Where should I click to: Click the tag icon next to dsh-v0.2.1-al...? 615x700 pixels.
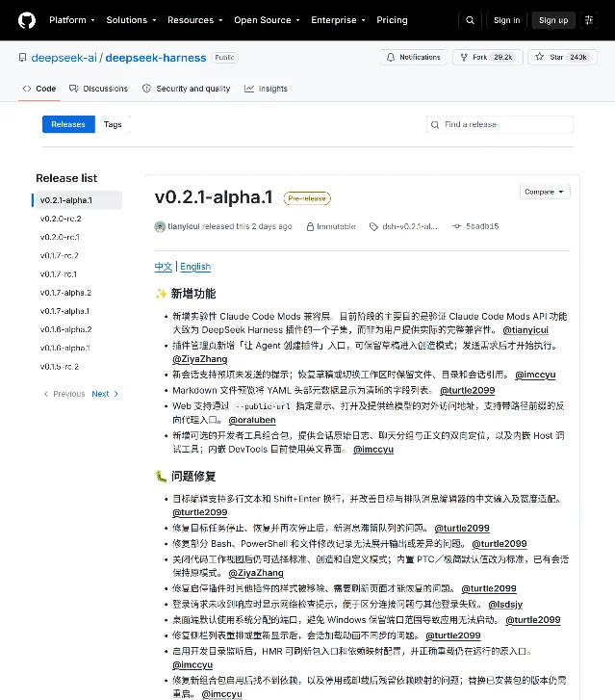coord(373,227)
